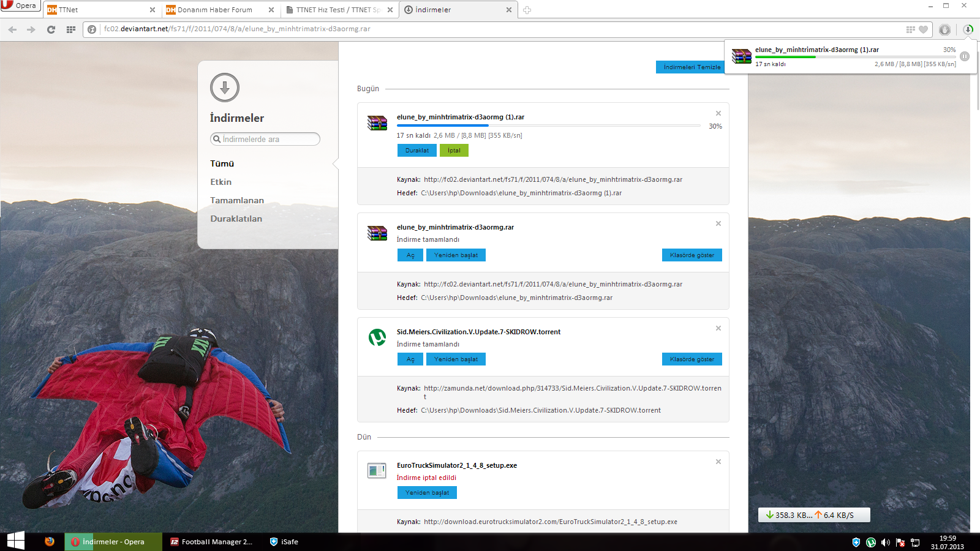Open a new tab with plus icon
Viewport: 980px width, 551px height.
point(527,10)
